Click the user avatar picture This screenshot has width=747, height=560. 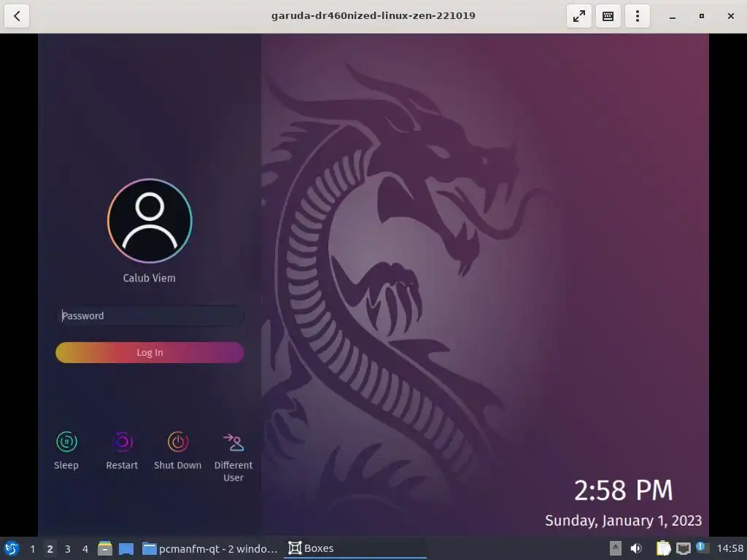click(x=150, y=221)
